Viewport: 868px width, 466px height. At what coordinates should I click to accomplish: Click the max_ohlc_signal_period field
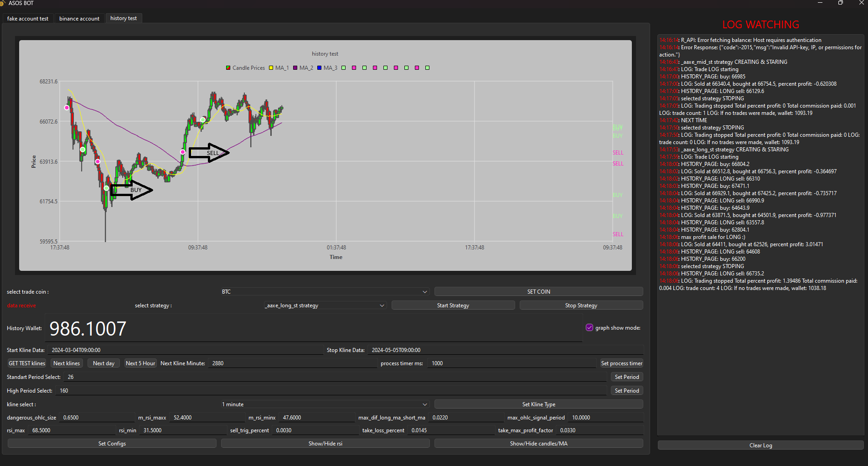coord(605,418)
